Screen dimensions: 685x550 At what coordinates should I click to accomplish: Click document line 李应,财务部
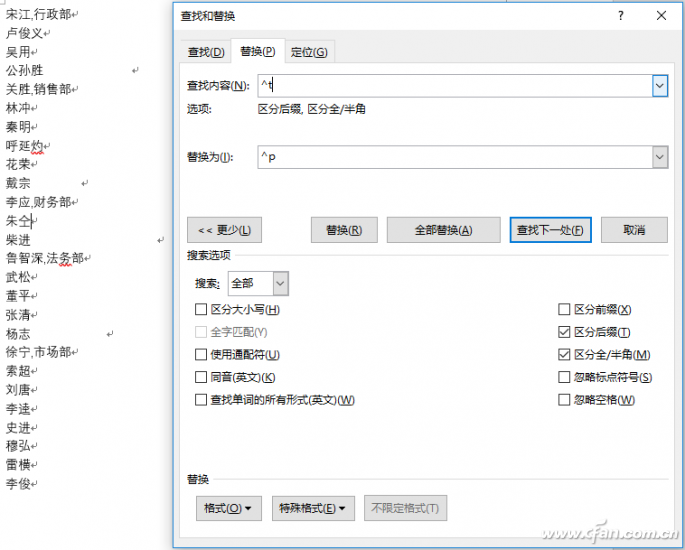click(38, 202)
